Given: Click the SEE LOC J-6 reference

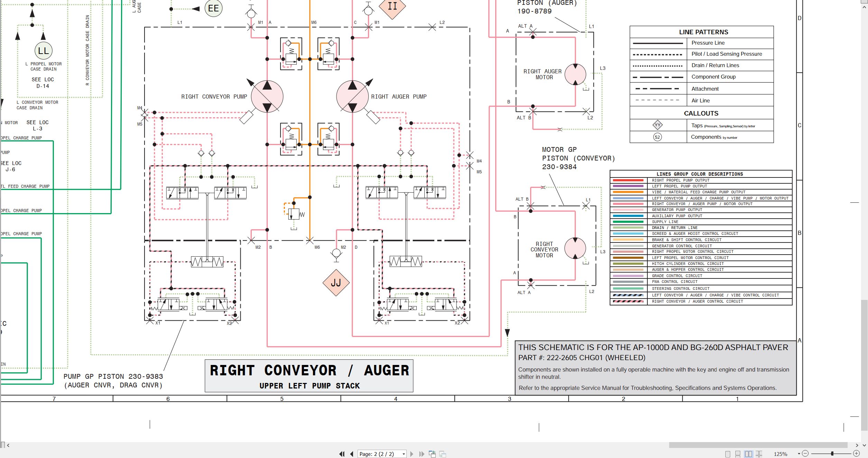Looking at the screenshot, I should (11, 166).
